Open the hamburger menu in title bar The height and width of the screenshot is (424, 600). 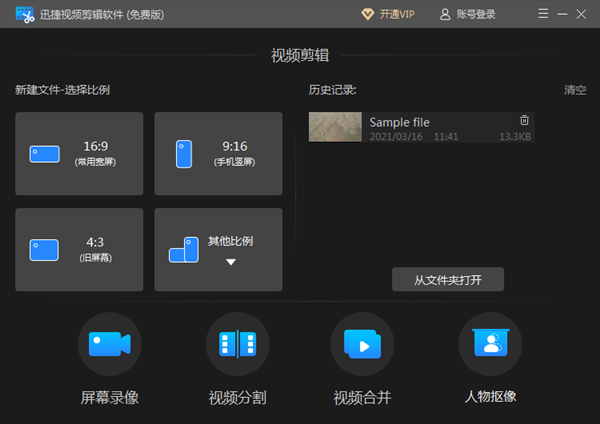coord(543,14)
